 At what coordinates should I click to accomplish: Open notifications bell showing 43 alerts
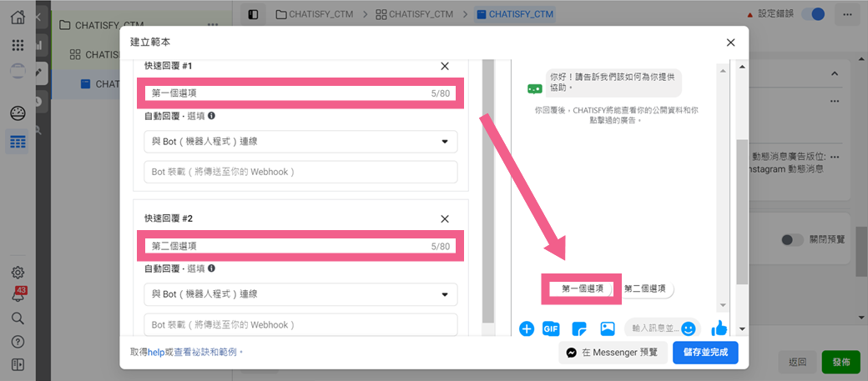pos(18,295)
